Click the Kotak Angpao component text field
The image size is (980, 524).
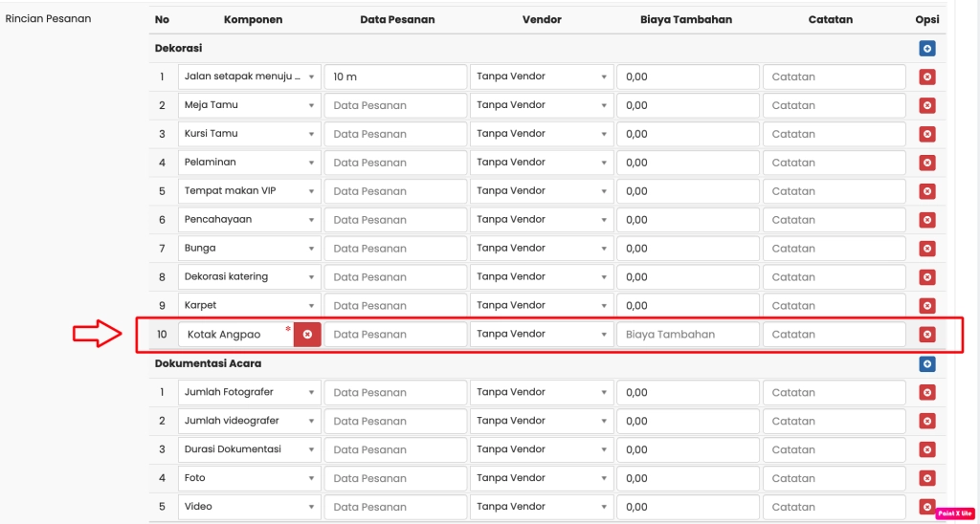point(234,335)
